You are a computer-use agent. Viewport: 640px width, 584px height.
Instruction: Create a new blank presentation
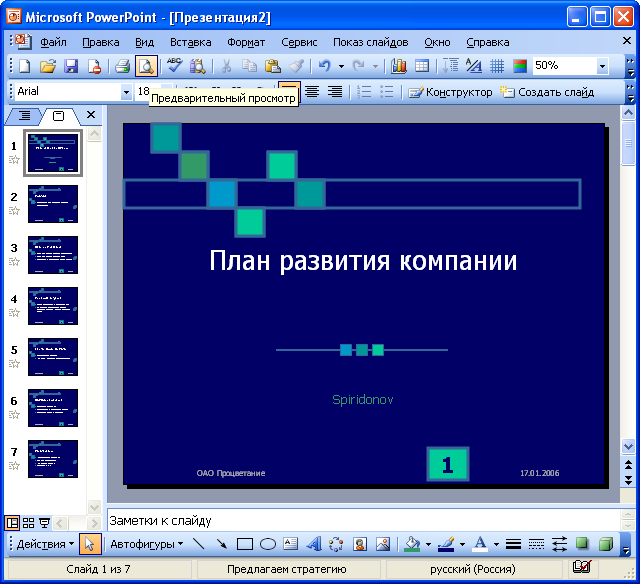[x=25, y=66]
